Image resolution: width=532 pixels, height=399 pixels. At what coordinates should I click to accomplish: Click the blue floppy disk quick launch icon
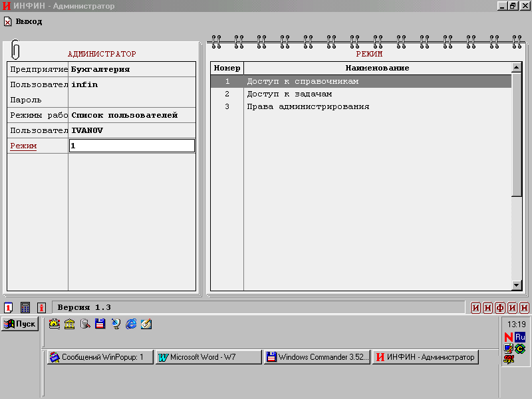point(100,324)
